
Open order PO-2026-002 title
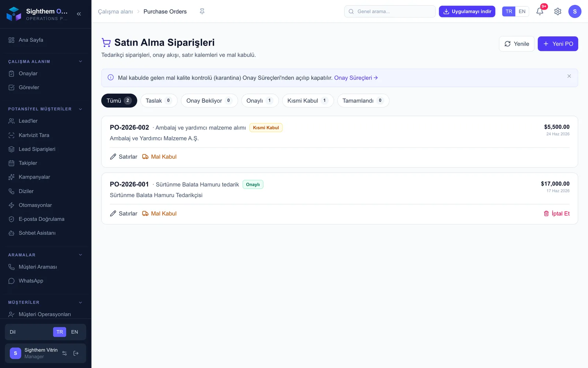point(129,127)
